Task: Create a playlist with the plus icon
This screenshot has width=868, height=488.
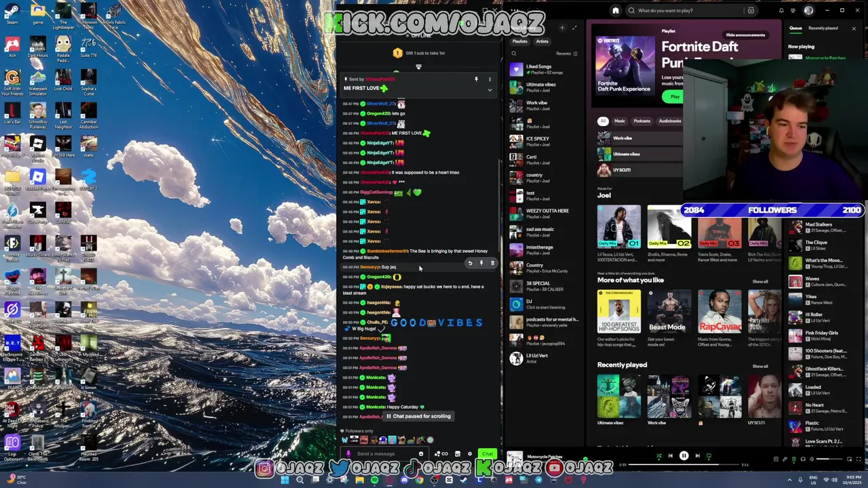Action: pos(562,28)
